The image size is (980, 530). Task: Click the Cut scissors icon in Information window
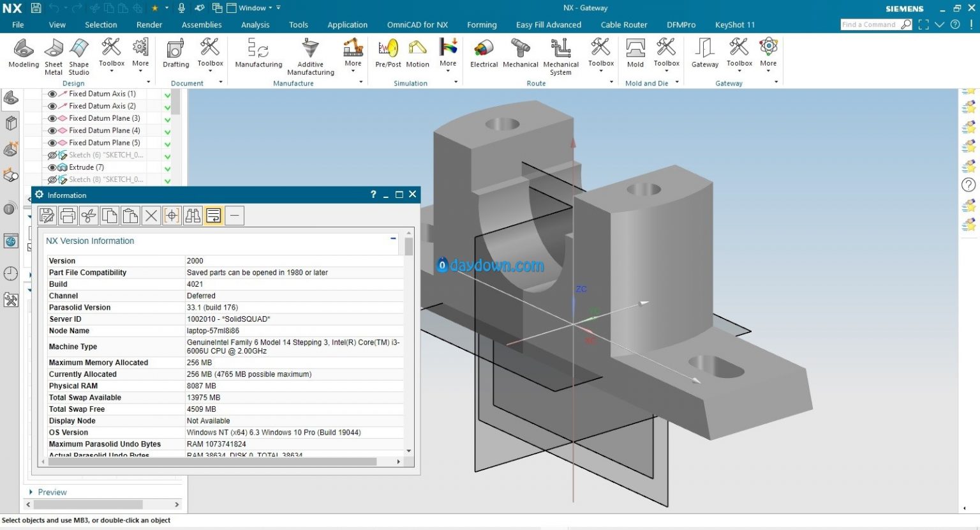pyautogui.click(x=89, y=216)
